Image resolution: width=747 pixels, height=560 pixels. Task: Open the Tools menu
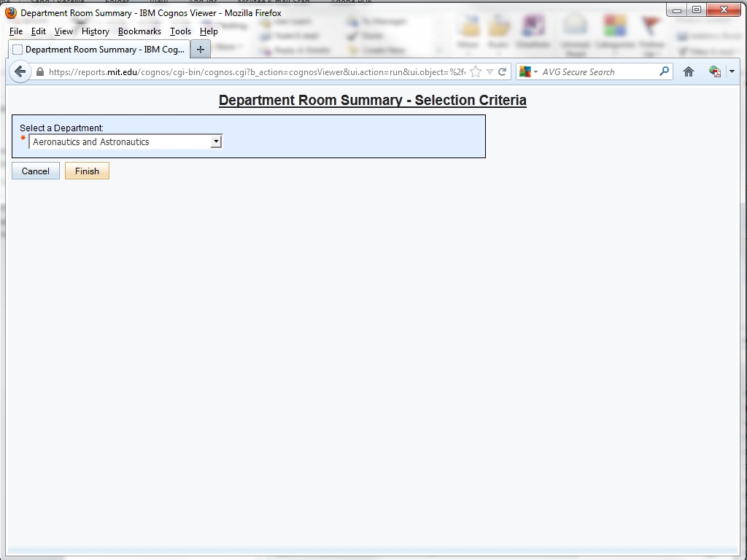coord(180,31)
